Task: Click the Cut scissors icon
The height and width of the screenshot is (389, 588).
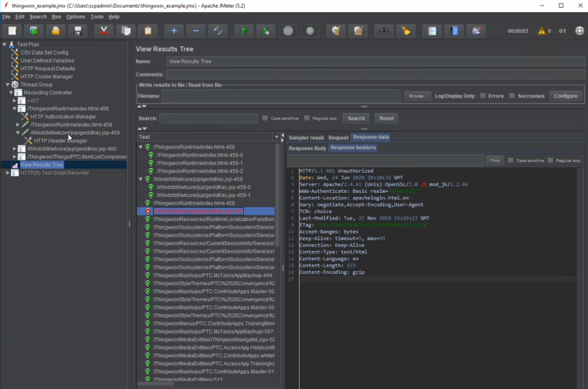Action: pos(104,31)
